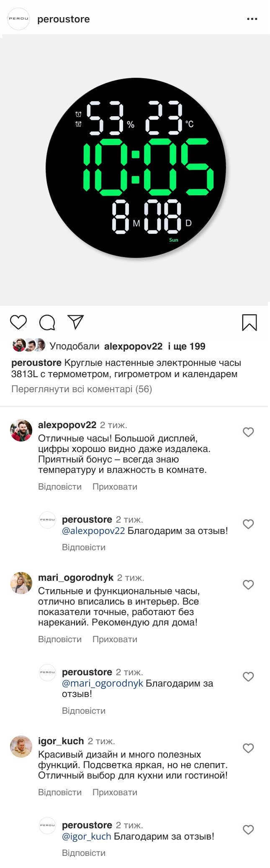The width and height of the screenshot is (270, 868).
Task: Hide mari_ogorodnyk's comment
Action: point(115,639)
